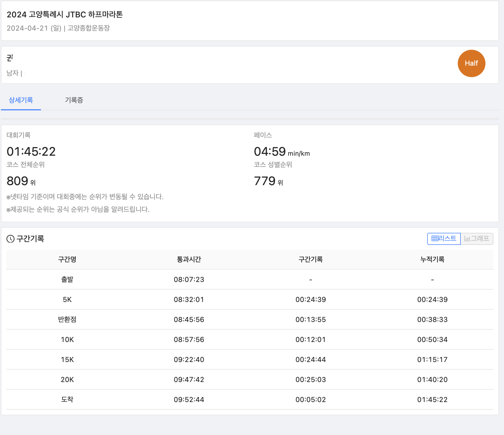Click the 넷타임 기준 rank notice
Image resolution: width=504 pixels, height=435 pixels.
85,197
